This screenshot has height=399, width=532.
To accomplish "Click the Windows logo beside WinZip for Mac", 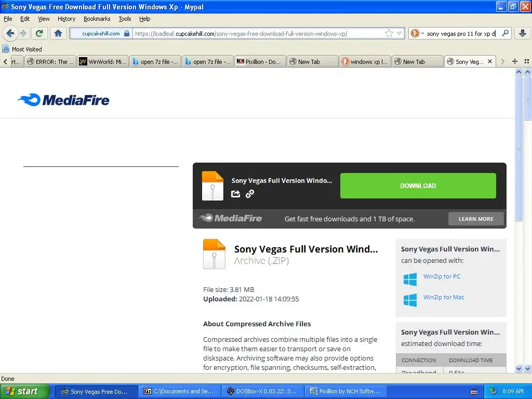I will click(x=410, y=300).
